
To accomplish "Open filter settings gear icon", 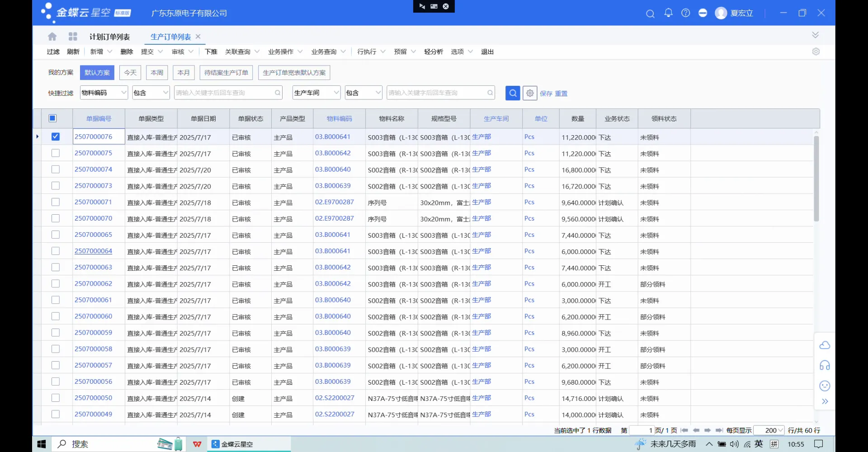I will 530,93.
